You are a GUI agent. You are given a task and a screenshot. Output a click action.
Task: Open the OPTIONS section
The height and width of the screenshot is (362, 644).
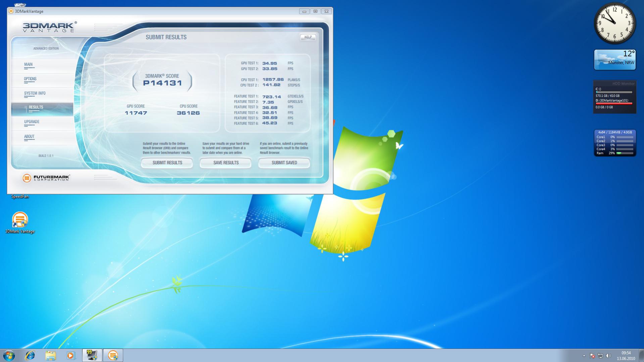point(42,80)
